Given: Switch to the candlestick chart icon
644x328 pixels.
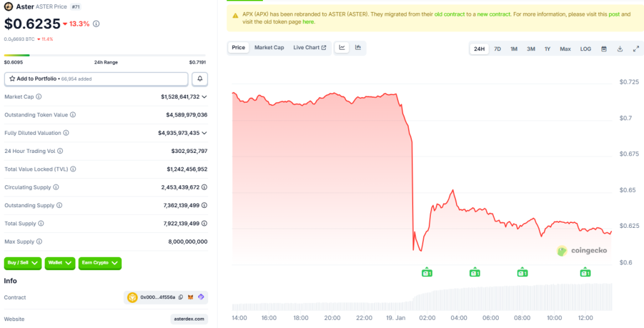Looking at the screenshot, I should 358,47.
